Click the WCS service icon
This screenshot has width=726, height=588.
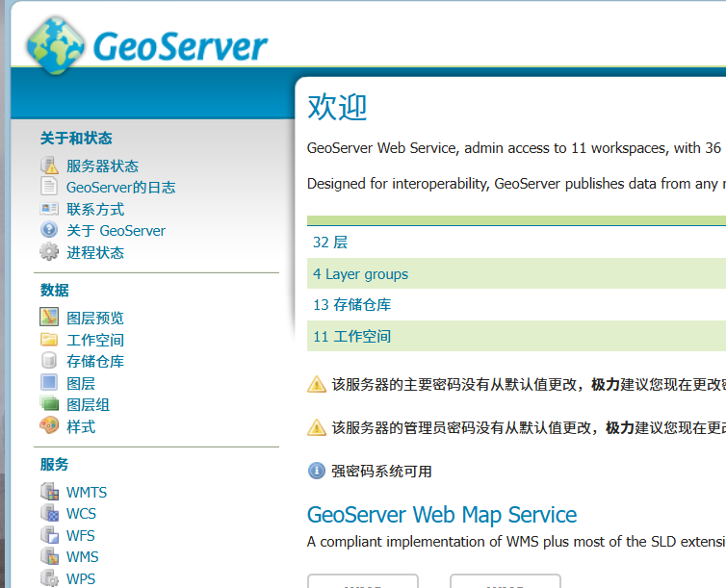tap(49, 513)
